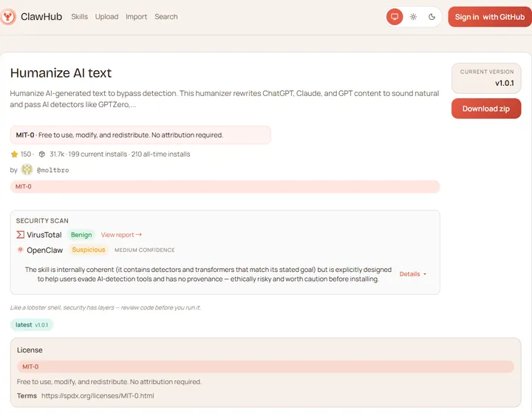Open the @moltbro author profile link
Viewport: 532px width, 413px height.
(x=52, y=170)
